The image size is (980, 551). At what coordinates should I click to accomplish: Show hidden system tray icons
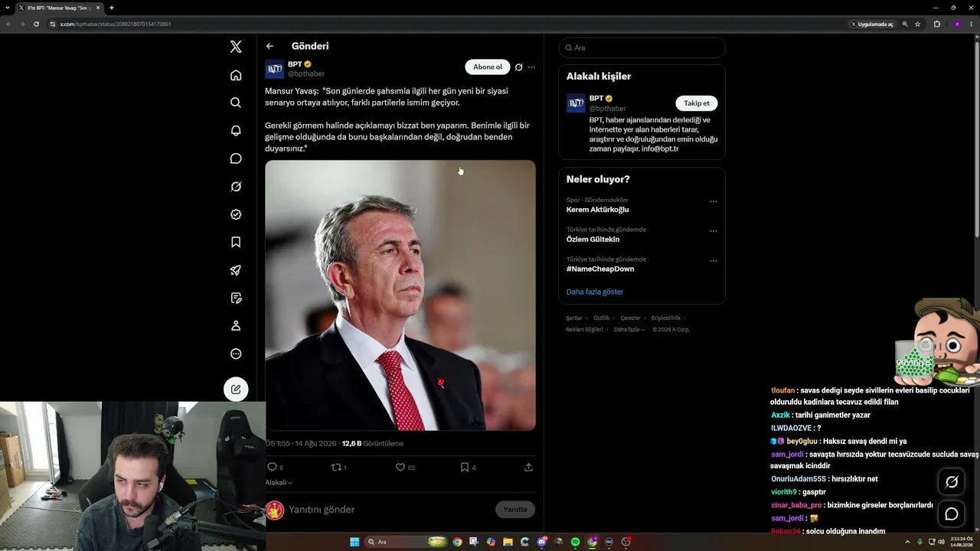click(x=908, y=542)
